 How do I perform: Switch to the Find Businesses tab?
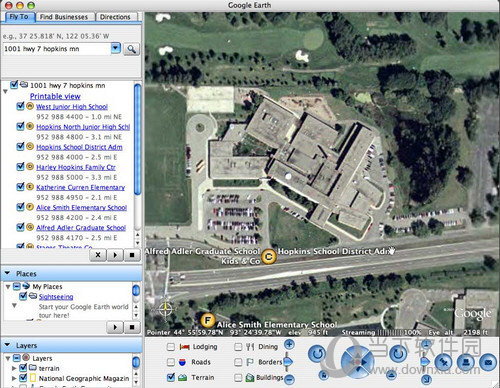point(64,17)
